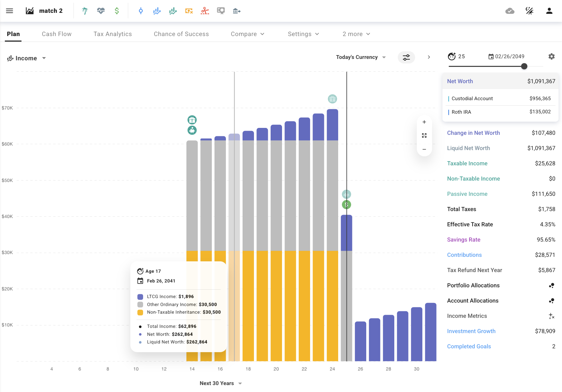Click the red scissors icon
This screenshot has height=392, width=562.
[205, 11]
